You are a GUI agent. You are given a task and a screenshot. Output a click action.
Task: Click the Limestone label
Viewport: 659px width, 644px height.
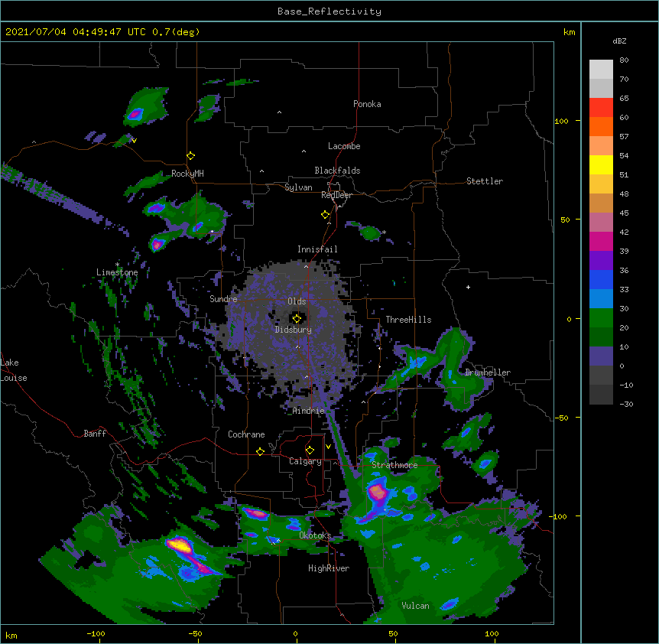point(117,272)
